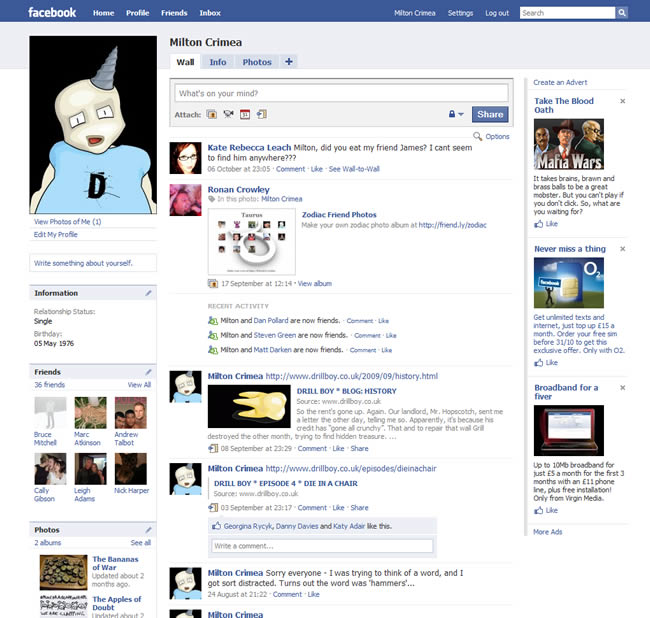Click the search magnifier button
The image size is (650, 618).
[x=622, y=13]
